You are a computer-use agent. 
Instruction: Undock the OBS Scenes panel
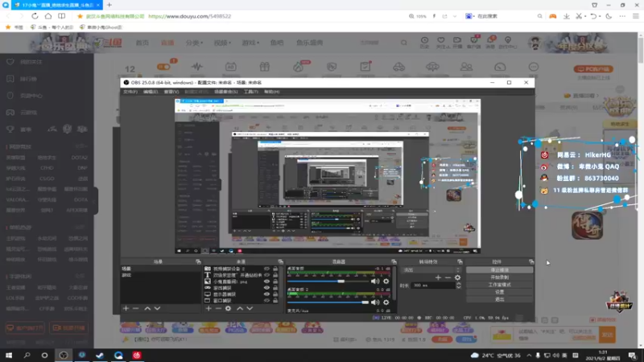198,261
